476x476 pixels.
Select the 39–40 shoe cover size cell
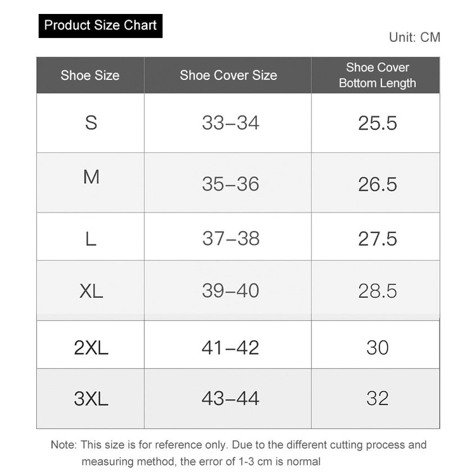click(230, 291)
